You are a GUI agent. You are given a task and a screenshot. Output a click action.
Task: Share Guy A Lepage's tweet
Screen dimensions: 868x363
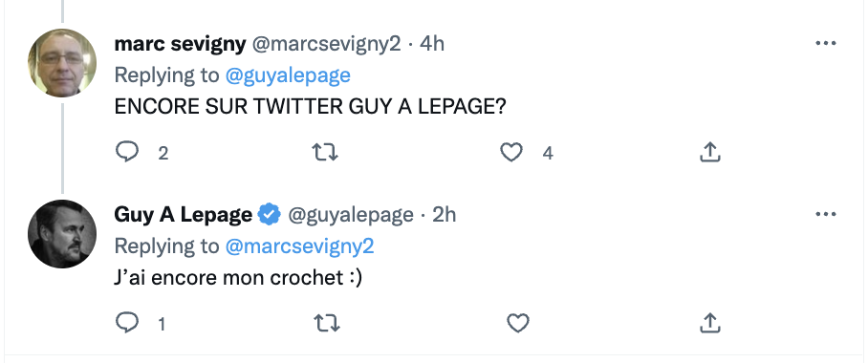click(709, 323)
